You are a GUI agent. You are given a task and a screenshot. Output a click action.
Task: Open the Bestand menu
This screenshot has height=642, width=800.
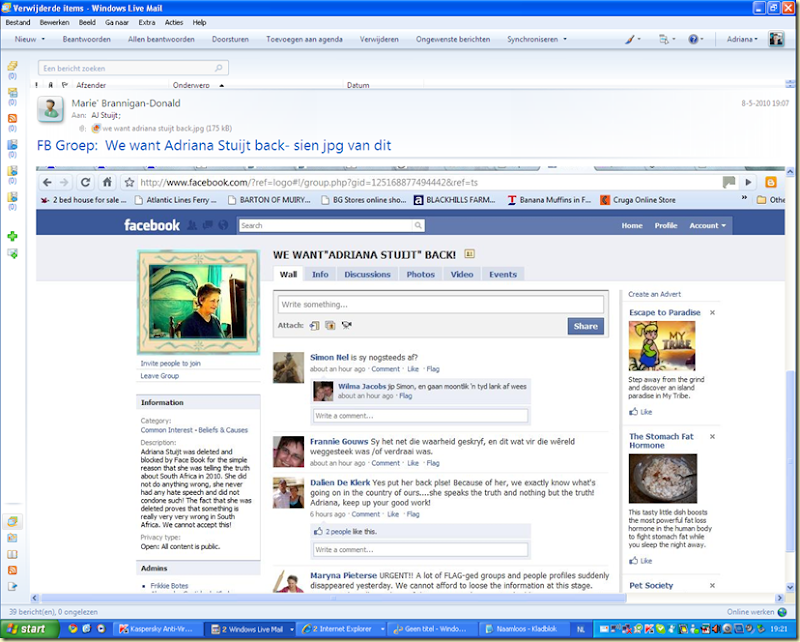point(18,22)
